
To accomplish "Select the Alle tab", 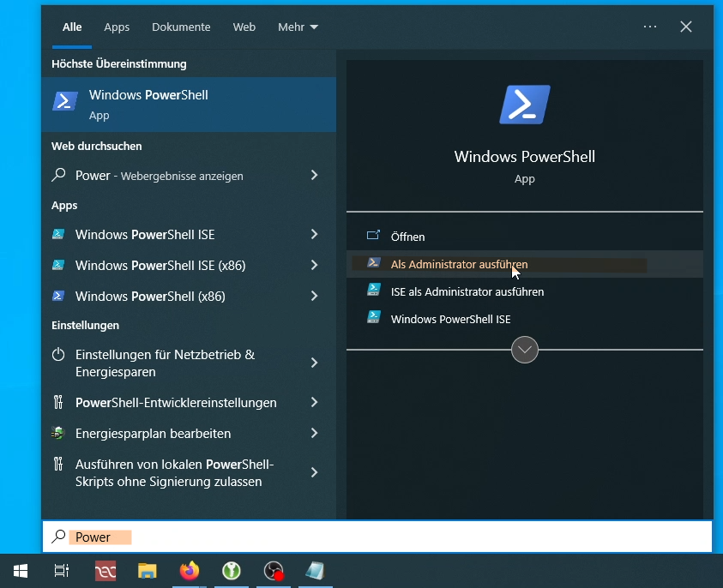I will 72,27.
